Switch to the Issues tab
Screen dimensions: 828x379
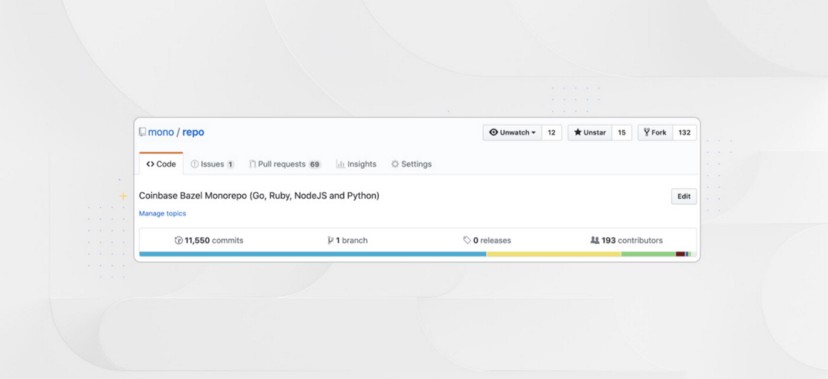[212, 164]
